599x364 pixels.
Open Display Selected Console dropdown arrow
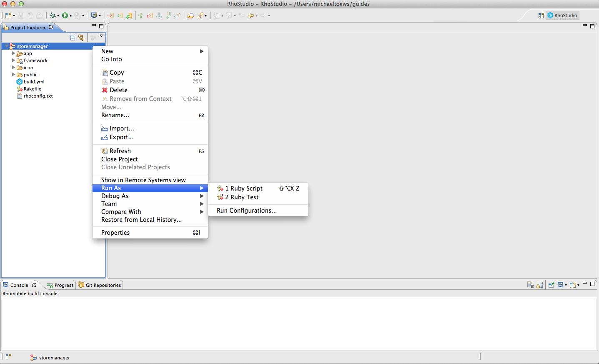click(566, 285)
